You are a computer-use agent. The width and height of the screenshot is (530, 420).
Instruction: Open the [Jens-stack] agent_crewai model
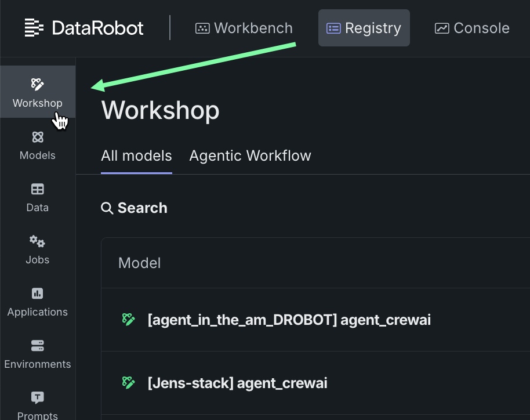click(237, 383)
